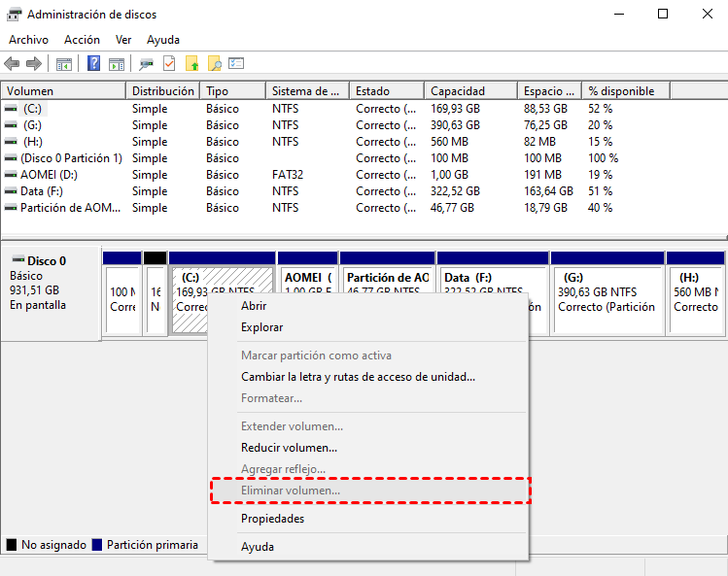
Task: Sort by Volumen column header
Action: pyautogui.click(x=29, y=91)
